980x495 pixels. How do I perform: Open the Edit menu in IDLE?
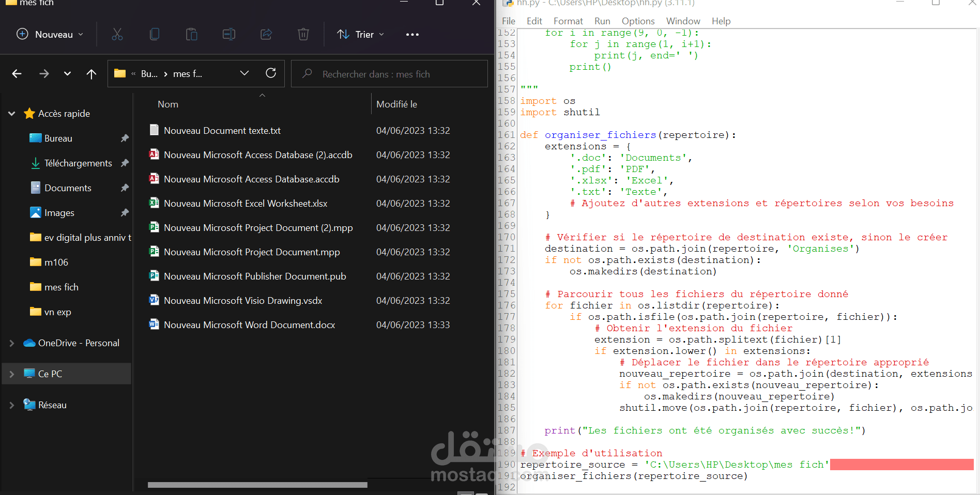[534, 21]
